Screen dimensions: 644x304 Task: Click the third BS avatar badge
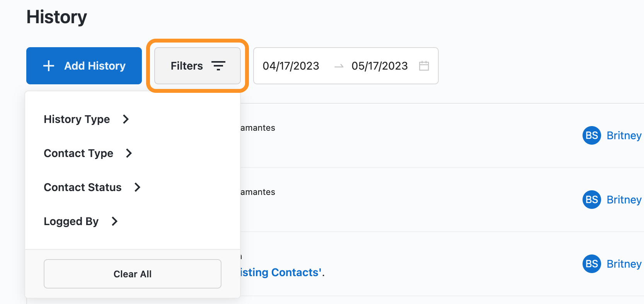coord(591,264)
